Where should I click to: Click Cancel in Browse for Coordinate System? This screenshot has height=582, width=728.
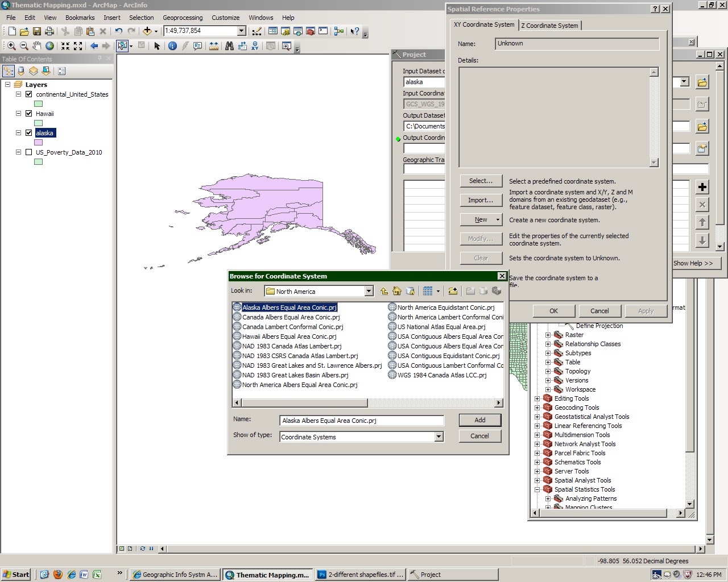point(479,436)
